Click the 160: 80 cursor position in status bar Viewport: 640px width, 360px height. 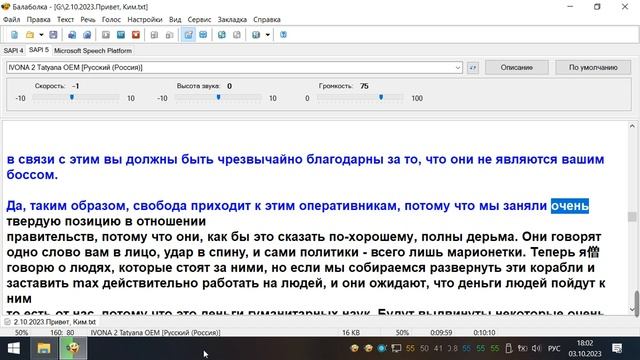62,333
